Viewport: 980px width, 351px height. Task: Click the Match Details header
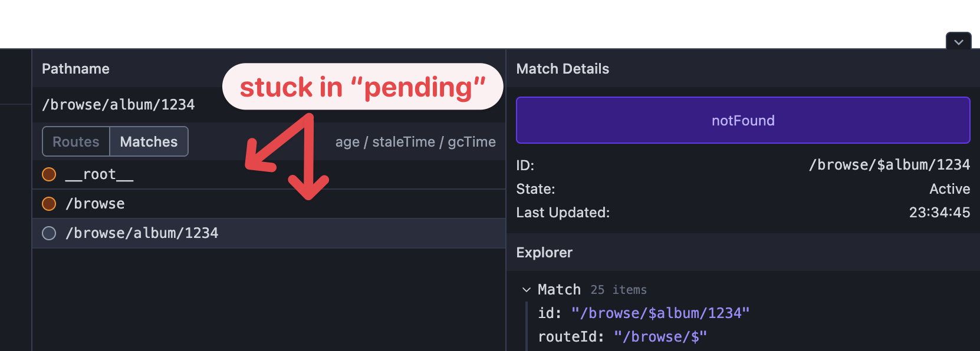(563, 69)
